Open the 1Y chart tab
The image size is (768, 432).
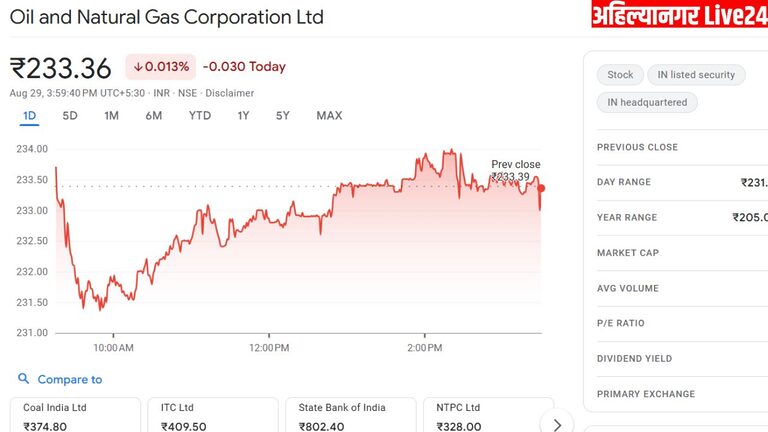coord(243,116)
